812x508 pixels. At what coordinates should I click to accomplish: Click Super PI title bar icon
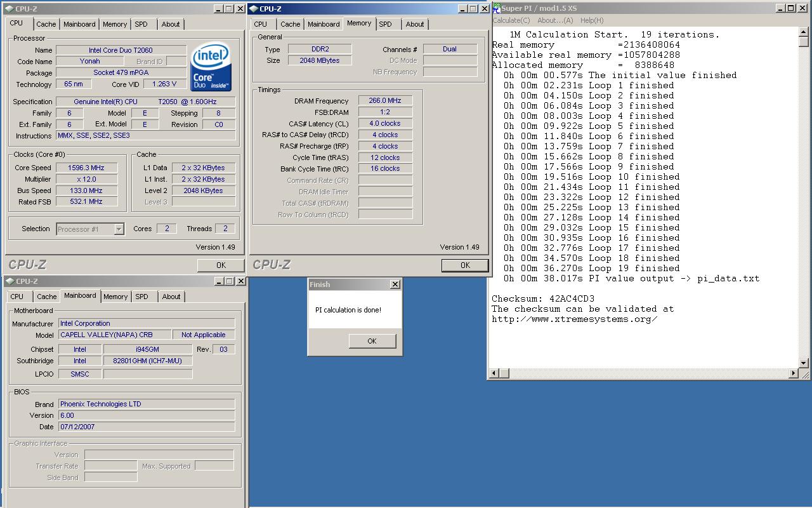[497, 8]
